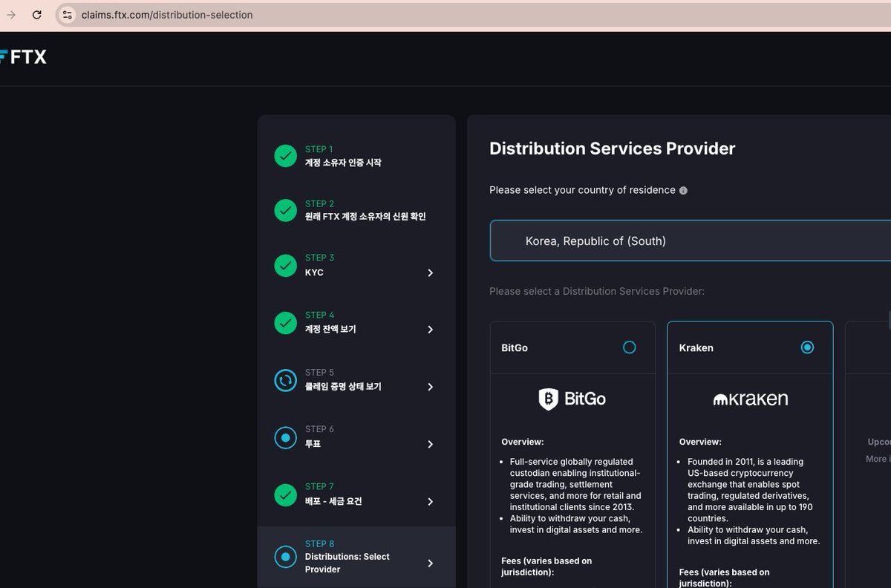Select the Kraken radio button

[x=807, y=347]
